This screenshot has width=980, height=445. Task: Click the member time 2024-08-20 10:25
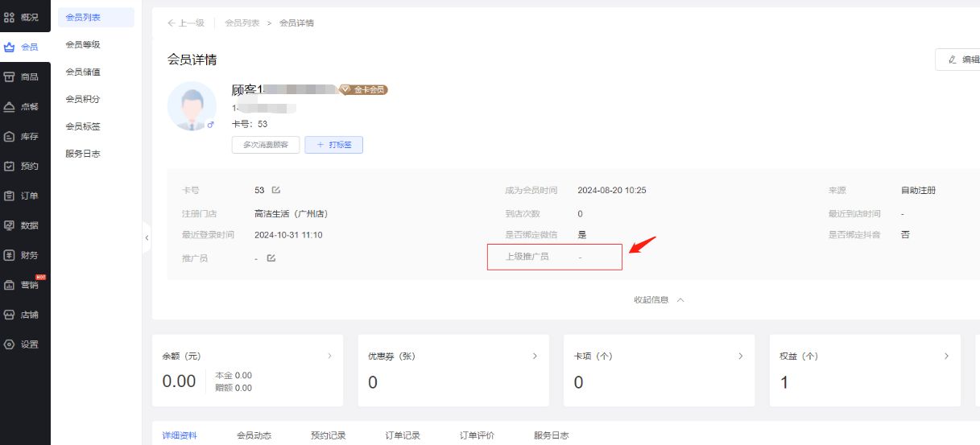tap(612, 191)
